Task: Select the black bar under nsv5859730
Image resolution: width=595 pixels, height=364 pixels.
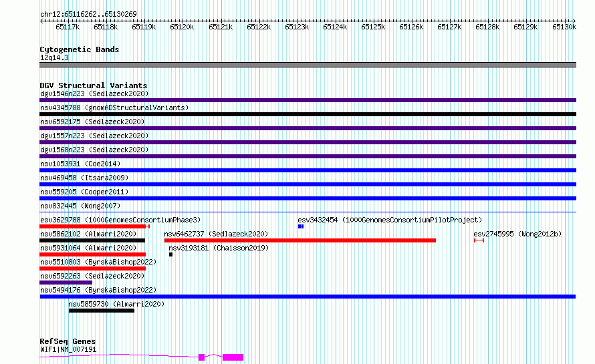Action: [102, 311]
